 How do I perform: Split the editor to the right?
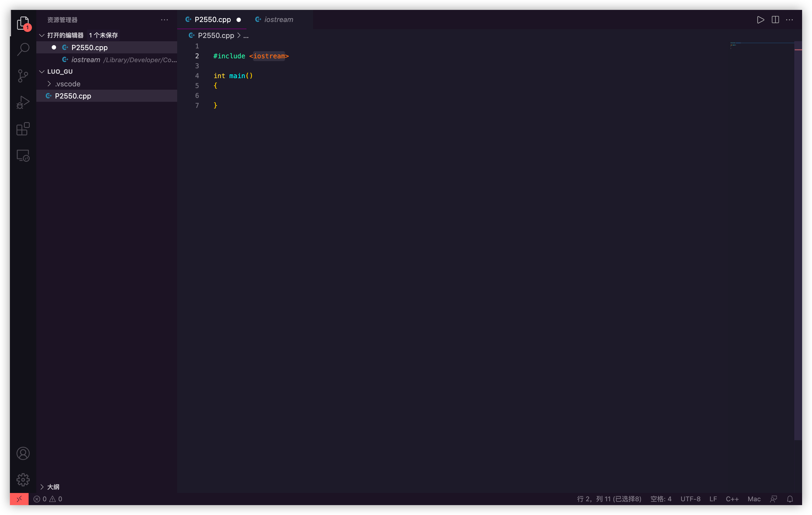tap(775, 20)
